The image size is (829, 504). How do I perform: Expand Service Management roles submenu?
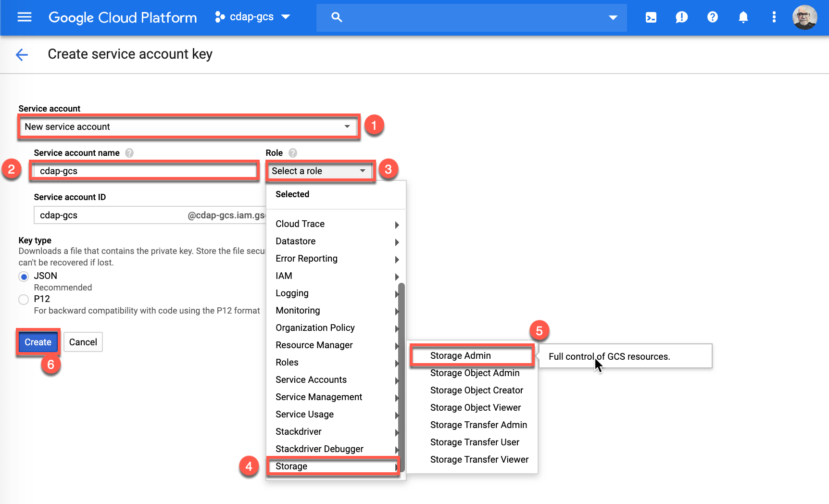(333, 397)
